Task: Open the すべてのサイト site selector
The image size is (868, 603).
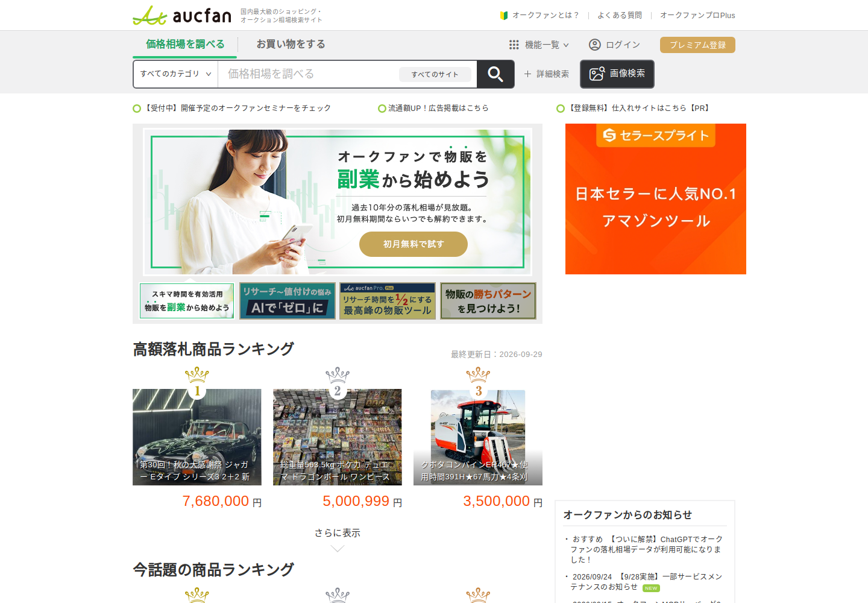Action: [435, 74]
